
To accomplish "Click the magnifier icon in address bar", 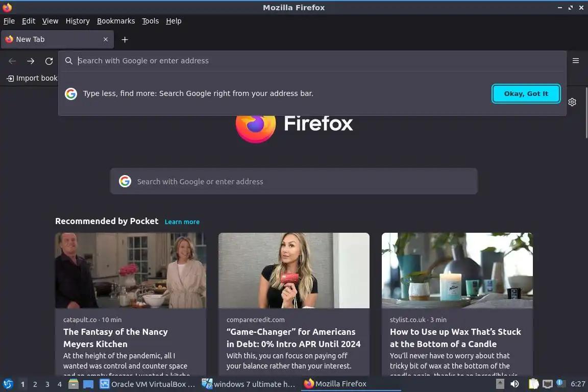I will tap(68, 61).
